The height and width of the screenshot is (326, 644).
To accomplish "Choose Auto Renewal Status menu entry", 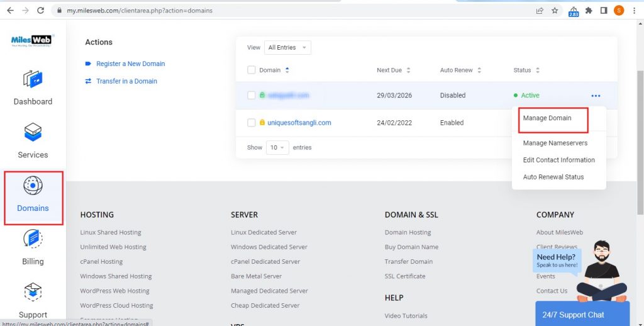I will click(x=553, y=177).
